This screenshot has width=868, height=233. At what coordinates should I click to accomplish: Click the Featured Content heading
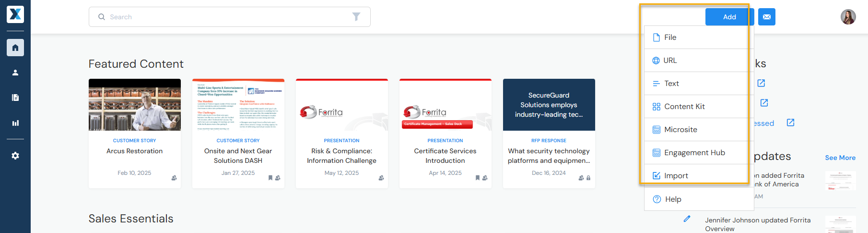coord(136,64)
